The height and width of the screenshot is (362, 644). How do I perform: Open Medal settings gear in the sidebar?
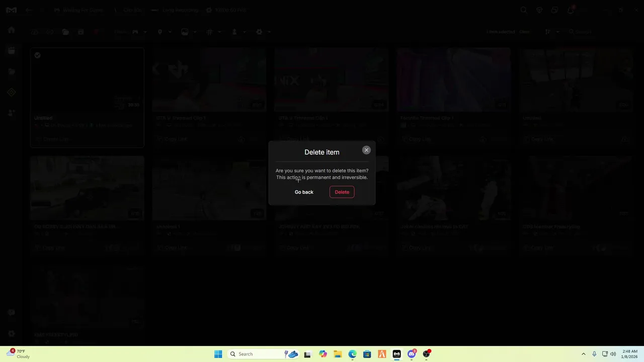[x=11, y=333]
